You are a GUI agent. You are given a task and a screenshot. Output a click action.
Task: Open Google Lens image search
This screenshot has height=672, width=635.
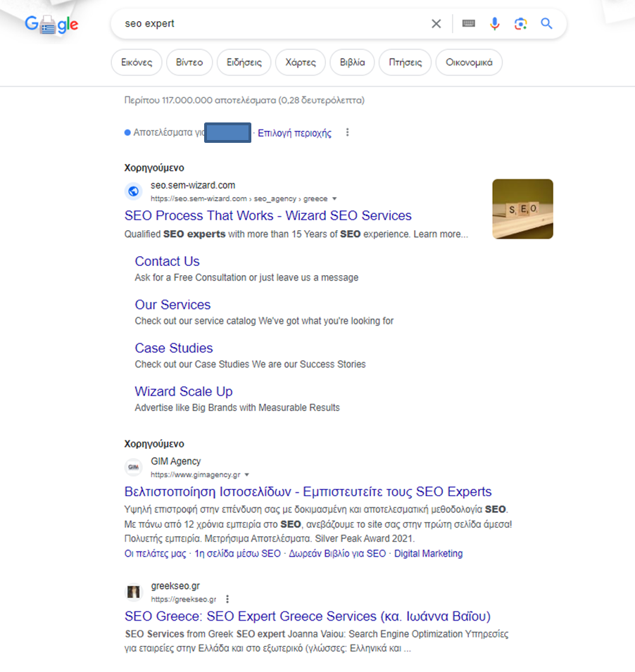tap(520, 24)
